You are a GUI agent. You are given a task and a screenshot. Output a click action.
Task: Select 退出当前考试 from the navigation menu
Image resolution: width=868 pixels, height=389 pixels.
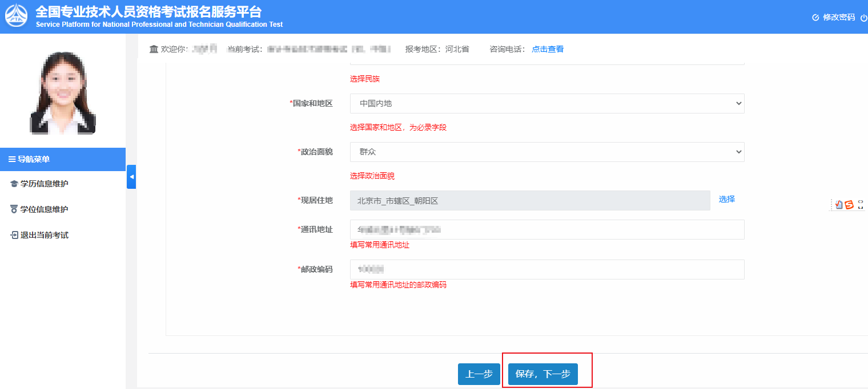[44, 236]
